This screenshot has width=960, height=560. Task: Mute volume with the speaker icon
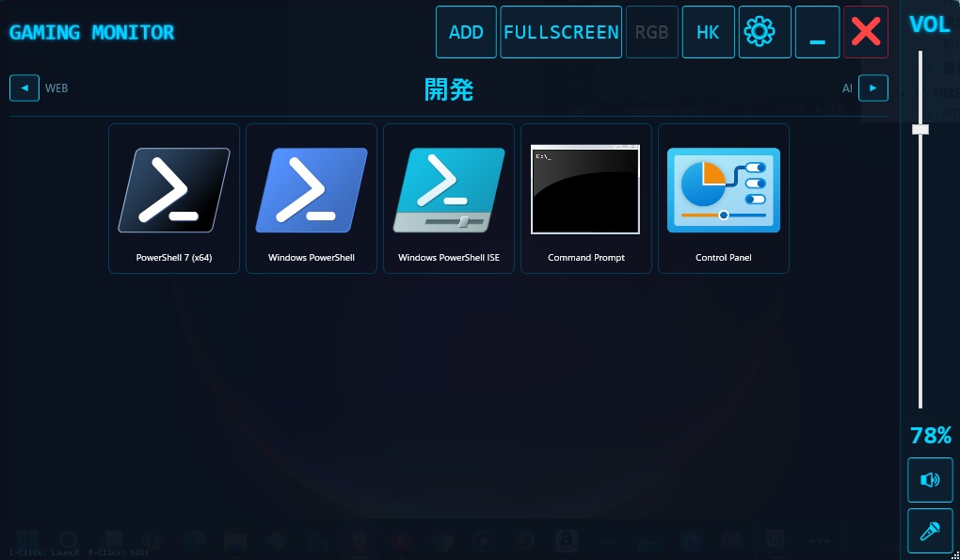coord(930,480)
